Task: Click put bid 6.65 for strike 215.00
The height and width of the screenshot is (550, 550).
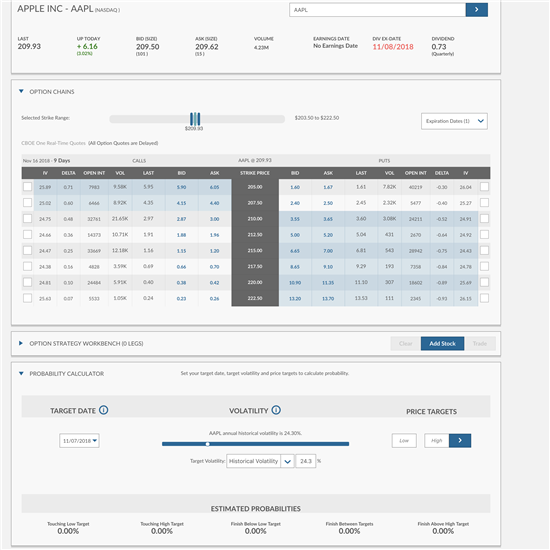Action: pyautogui.click(x=295, y=251)
